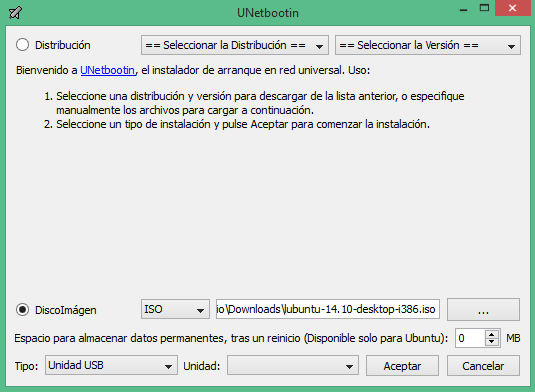This screenshot has width=535, height=392.
Task: Click the browse '...' button
Action: pos(483,309)
